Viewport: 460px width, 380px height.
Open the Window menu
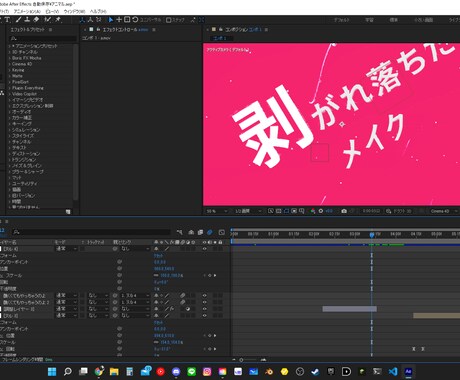(74, 11)
